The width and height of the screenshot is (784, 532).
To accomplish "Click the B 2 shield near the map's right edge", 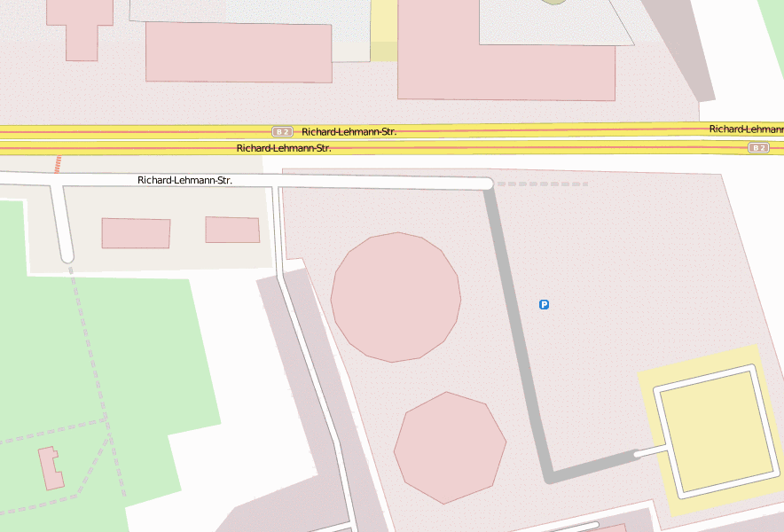I will tap(758, 147).
